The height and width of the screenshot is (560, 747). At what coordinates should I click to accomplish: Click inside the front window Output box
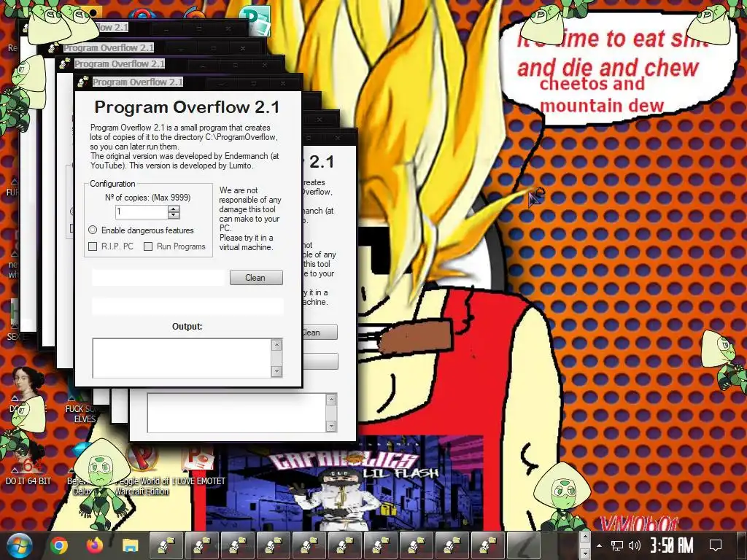[182, 358]
